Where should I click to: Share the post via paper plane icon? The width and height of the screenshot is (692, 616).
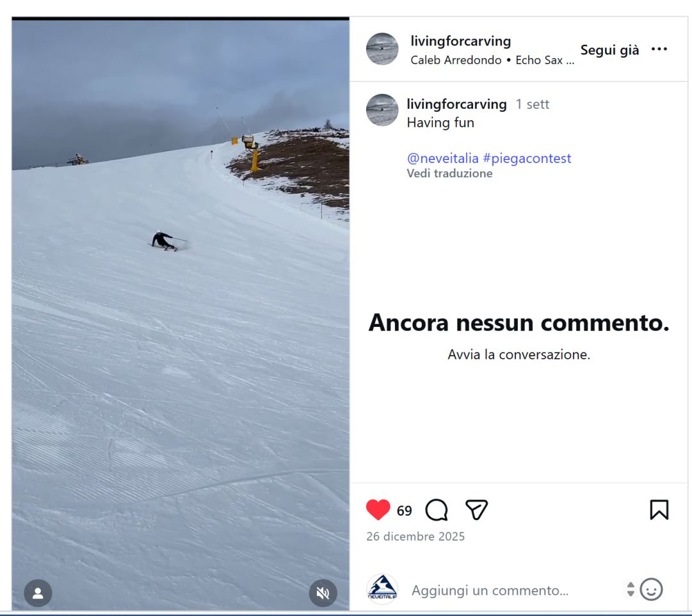(477, 510)
